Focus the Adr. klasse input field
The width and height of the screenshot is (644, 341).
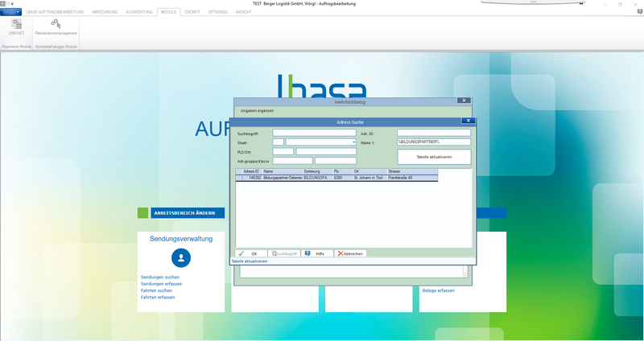coord(336,161)
